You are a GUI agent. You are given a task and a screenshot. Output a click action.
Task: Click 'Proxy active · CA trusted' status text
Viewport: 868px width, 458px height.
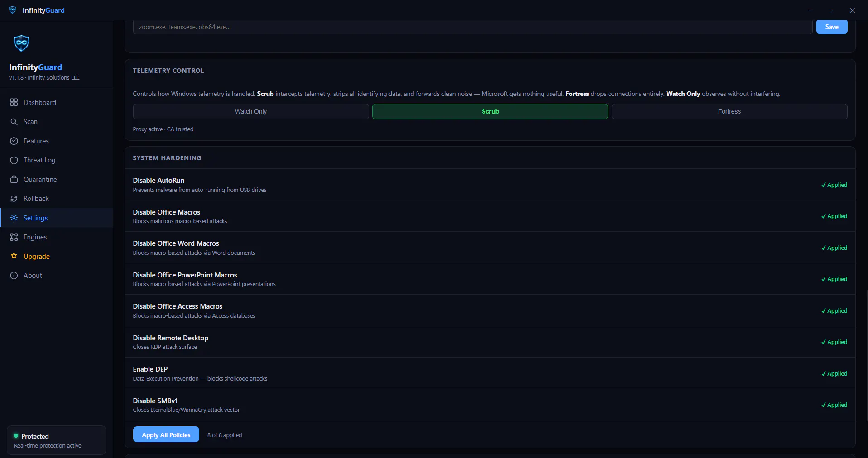(163, 129)
